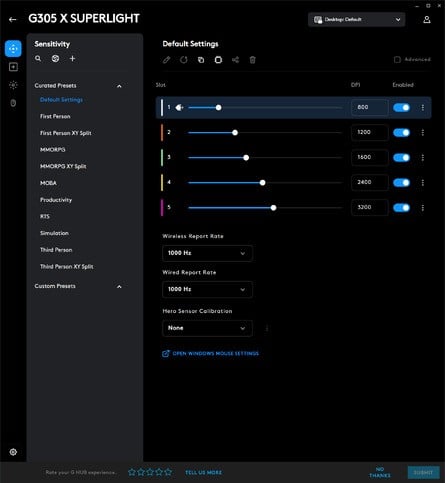Select the Simulation preset
This screenshot has width=445, height=483.
pos(54,233)
